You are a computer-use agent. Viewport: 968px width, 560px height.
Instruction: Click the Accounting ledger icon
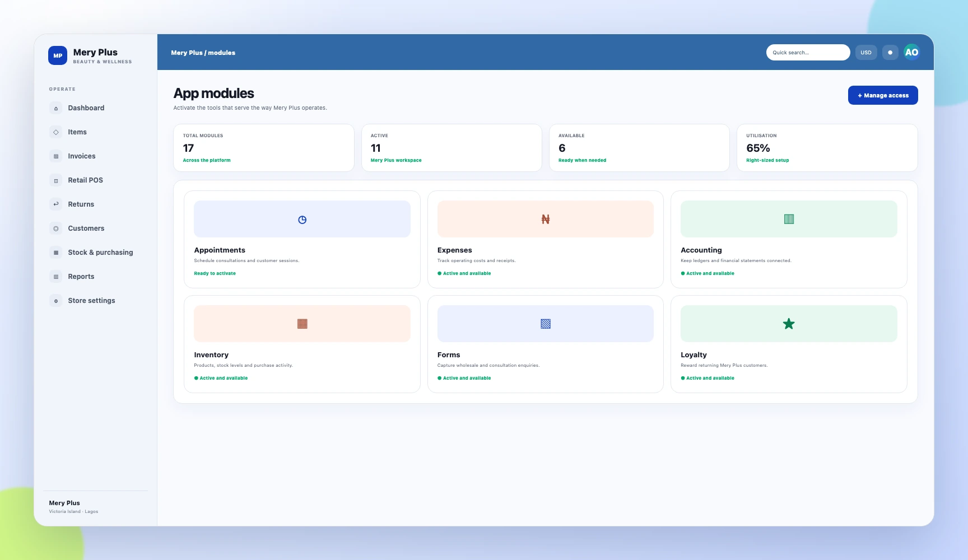789,219
